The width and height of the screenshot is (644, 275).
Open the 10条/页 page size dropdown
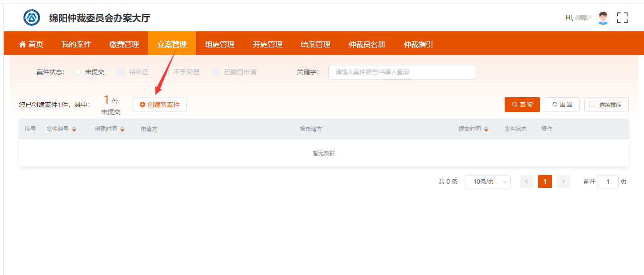[x=487, y=181]
